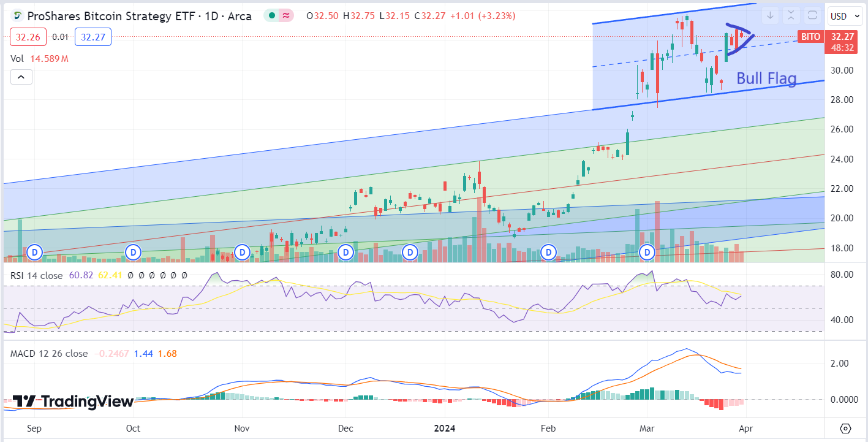This screenshot has width=868, height=442.
Task: Maximize the chart pane
Action: coord(812,15)
